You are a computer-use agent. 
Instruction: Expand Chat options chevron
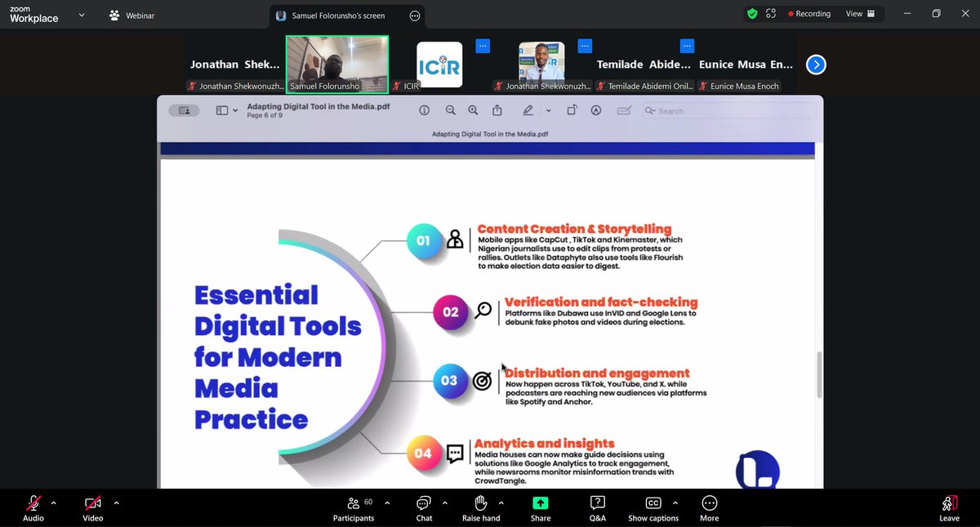(x=445, y=502)
